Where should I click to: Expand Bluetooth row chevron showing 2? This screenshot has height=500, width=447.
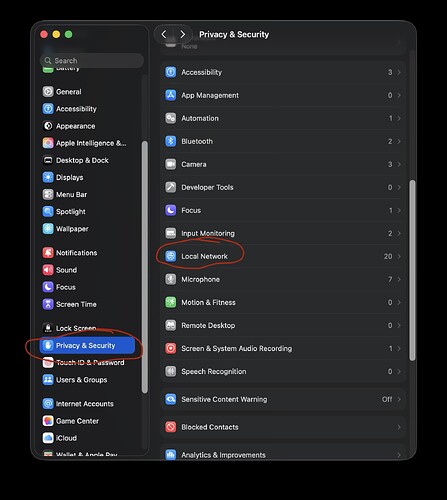[399, 141]
